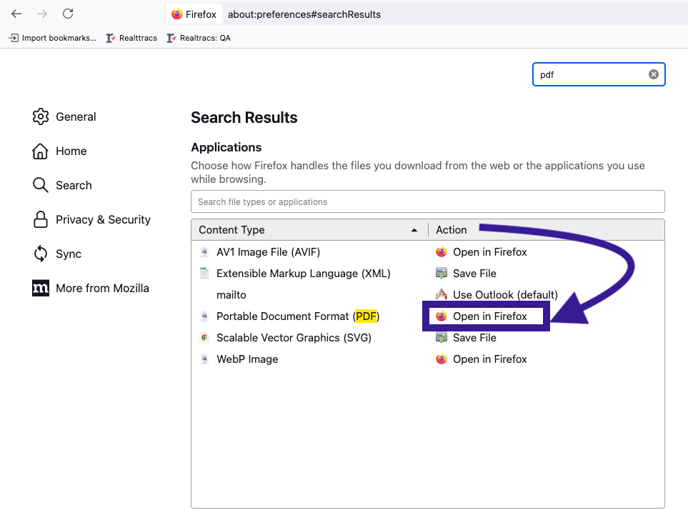Sort by Content Type column arrow
Screen dimensions: 688x510
coord(414,230)
